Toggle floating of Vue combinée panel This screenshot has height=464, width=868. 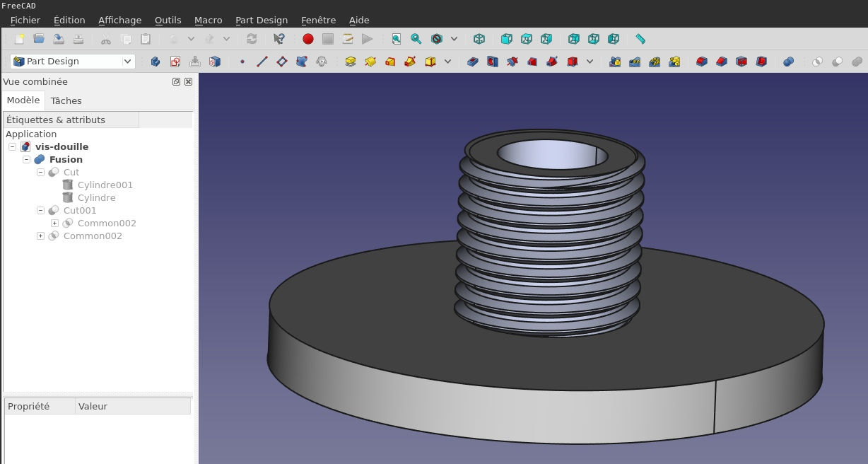[x=176, y=81]
